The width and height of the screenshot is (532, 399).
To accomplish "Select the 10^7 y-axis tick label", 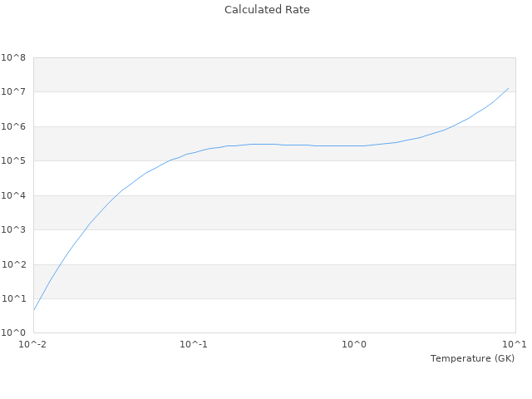I will pyautogui.click(x=13, y=92).
